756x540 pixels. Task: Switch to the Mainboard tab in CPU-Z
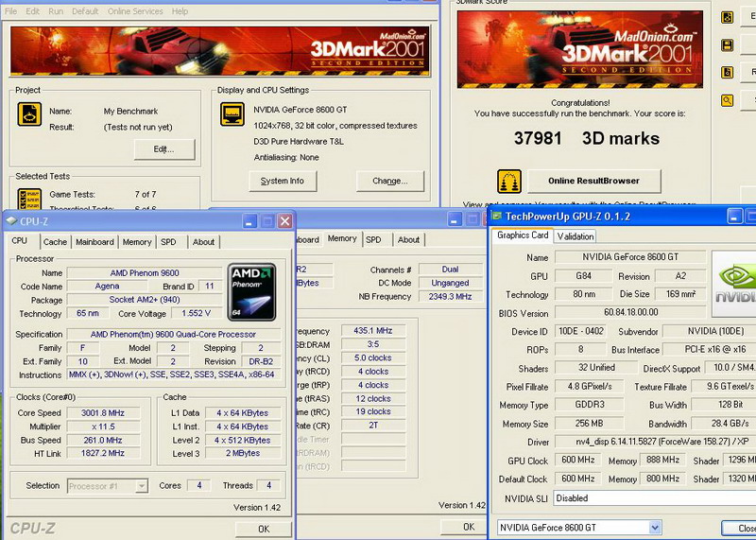click(x=94, y=242)
